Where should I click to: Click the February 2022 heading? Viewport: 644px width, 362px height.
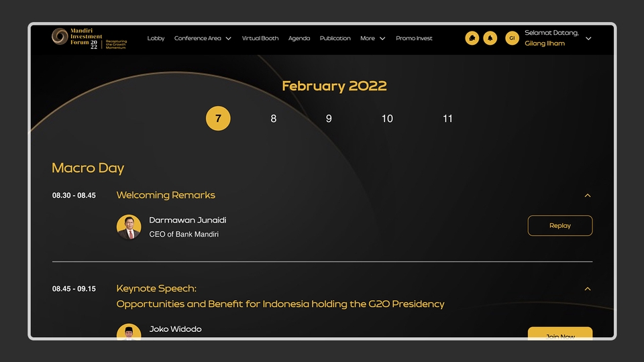click(x=334, y=86)
